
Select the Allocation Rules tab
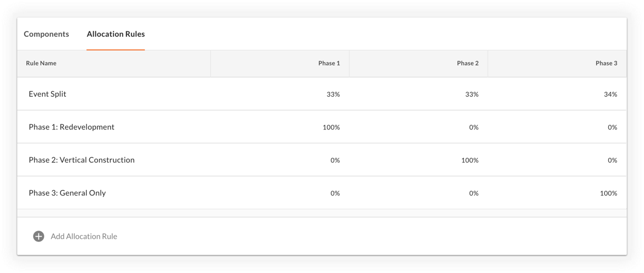pos(116,34)
